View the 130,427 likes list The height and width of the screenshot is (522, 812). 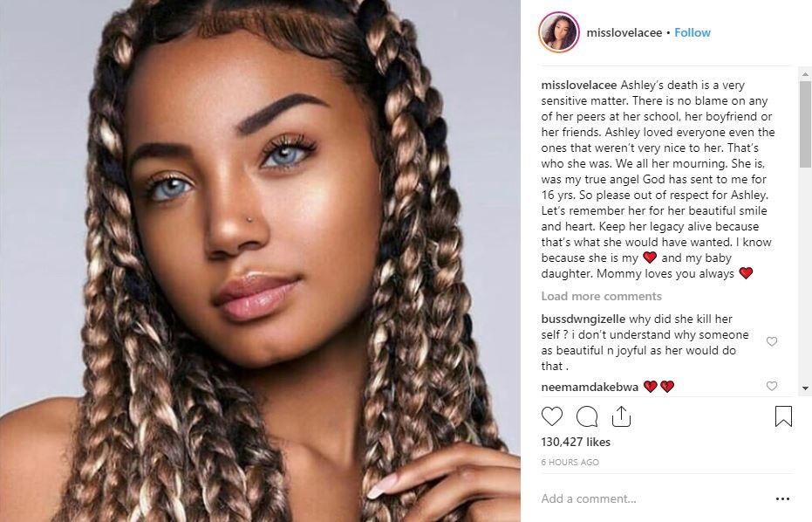(576, 443)
